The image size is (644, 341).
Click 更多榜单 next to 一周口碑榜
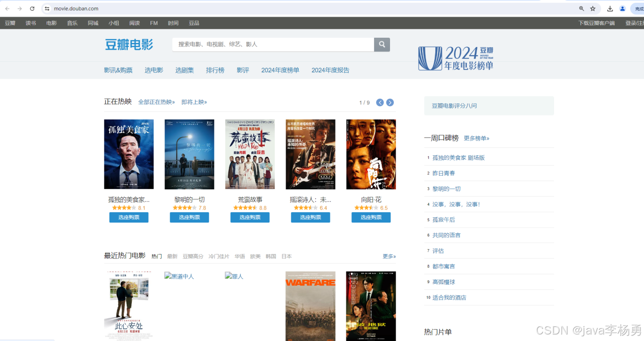tap(476, 138)
